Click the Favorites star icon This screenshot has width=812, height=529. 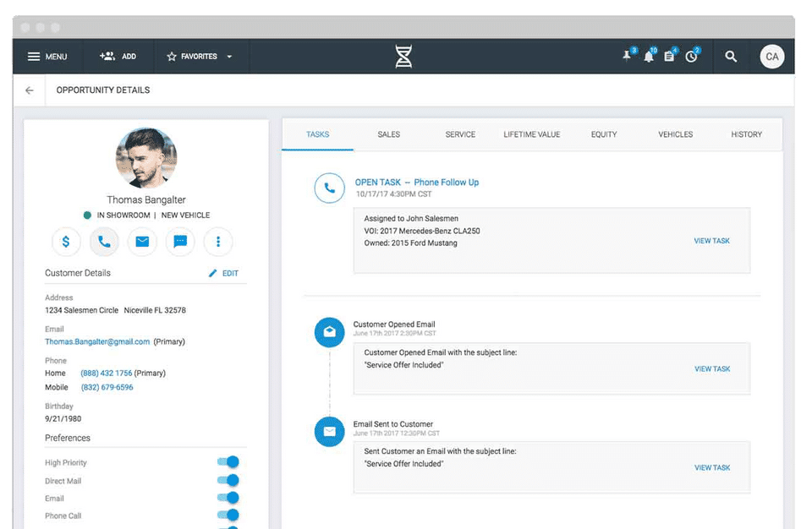click(172, 57)
